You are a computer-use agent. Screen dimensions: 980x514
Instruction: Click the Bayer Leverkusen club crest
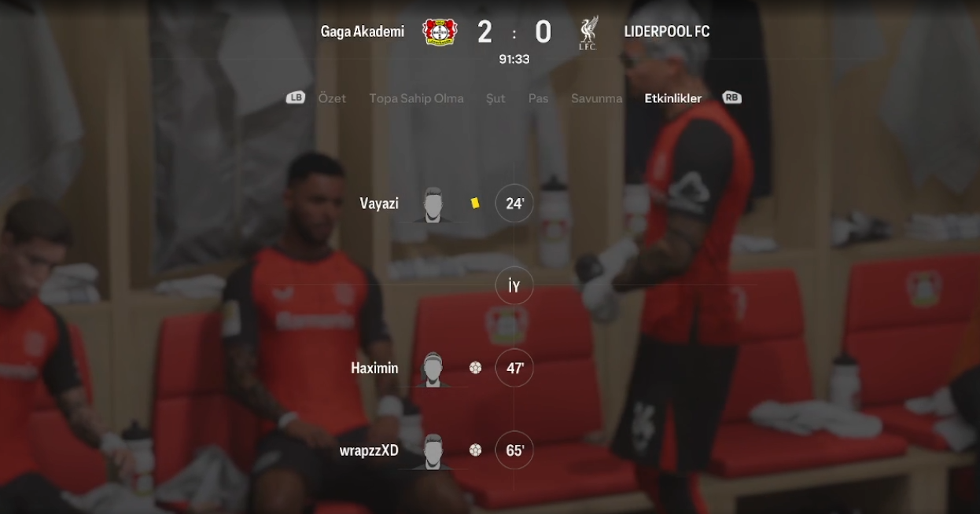(439, 31)
